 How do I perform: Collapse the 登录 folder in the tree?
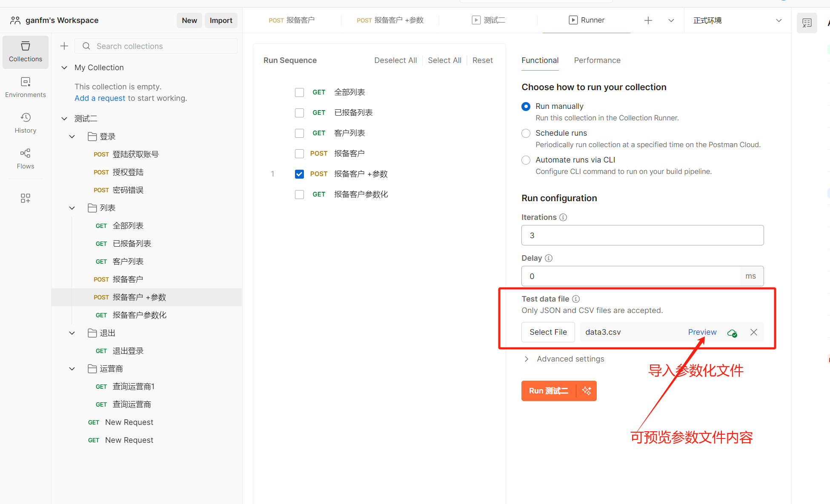pos(72,137)
